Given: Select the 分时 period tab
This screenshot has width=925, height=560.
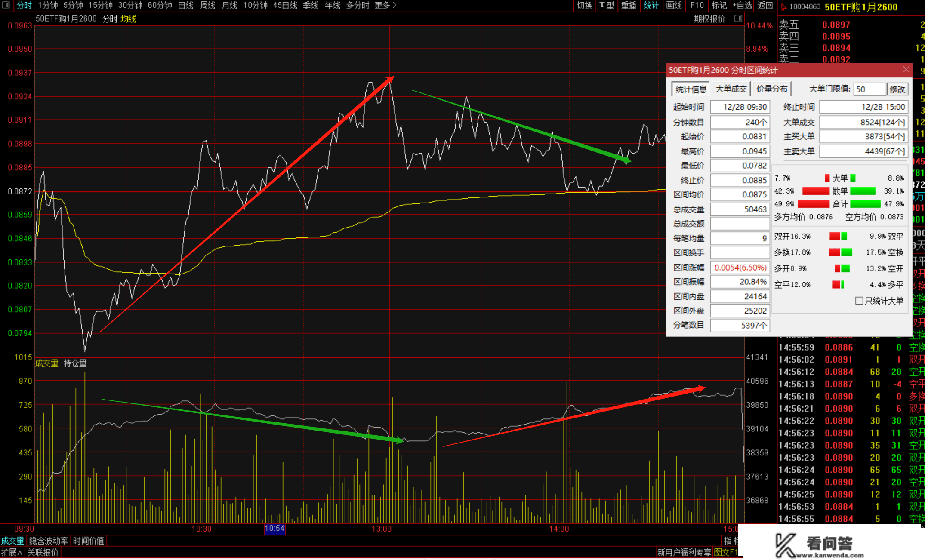Looking at the screenshot, I should click(24, 5).
